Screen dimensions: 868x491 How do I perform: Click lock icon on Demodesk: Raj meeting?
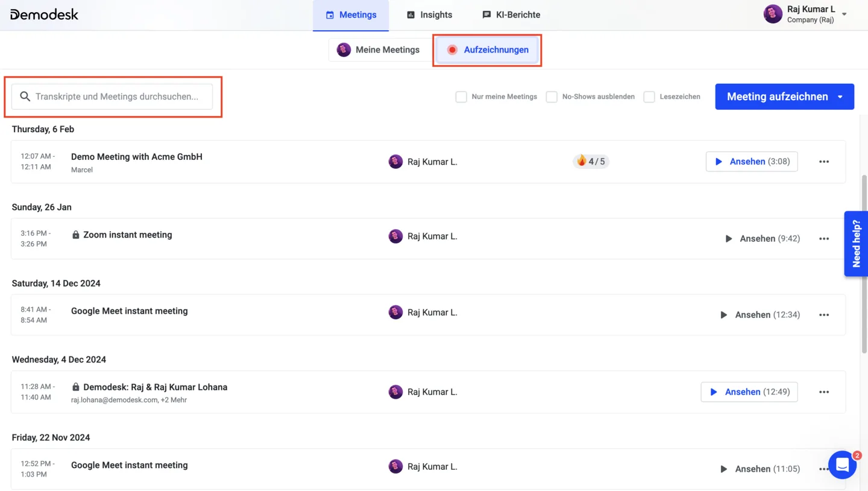76,387
